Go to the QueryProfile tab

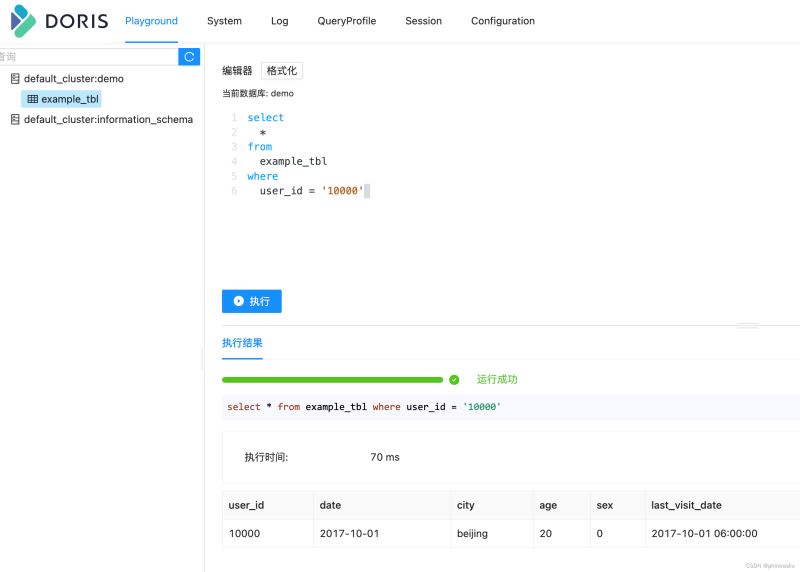(346, 21)
